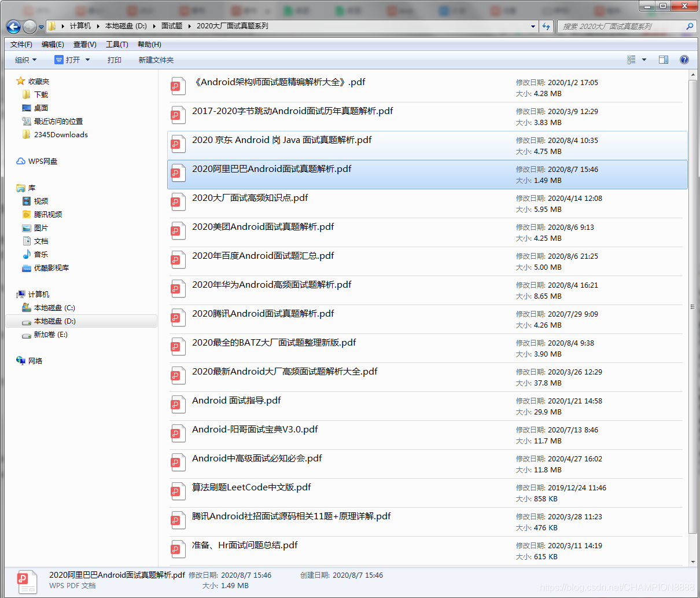Click 本地磁盘 (D:) segment in address bar
This screenshot has height=598, width=700.
[x=126, y=26]
